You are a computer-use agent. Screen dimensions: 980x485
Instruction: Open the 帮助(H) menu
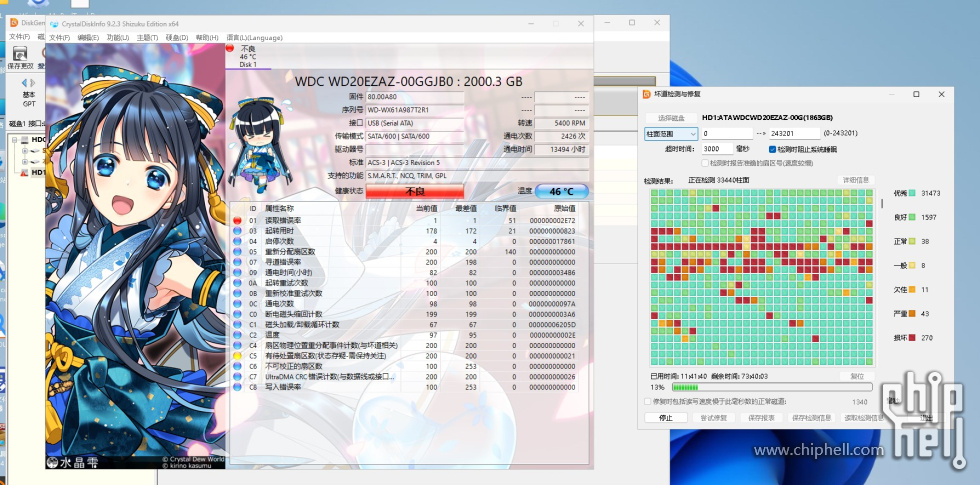(207, 38)
